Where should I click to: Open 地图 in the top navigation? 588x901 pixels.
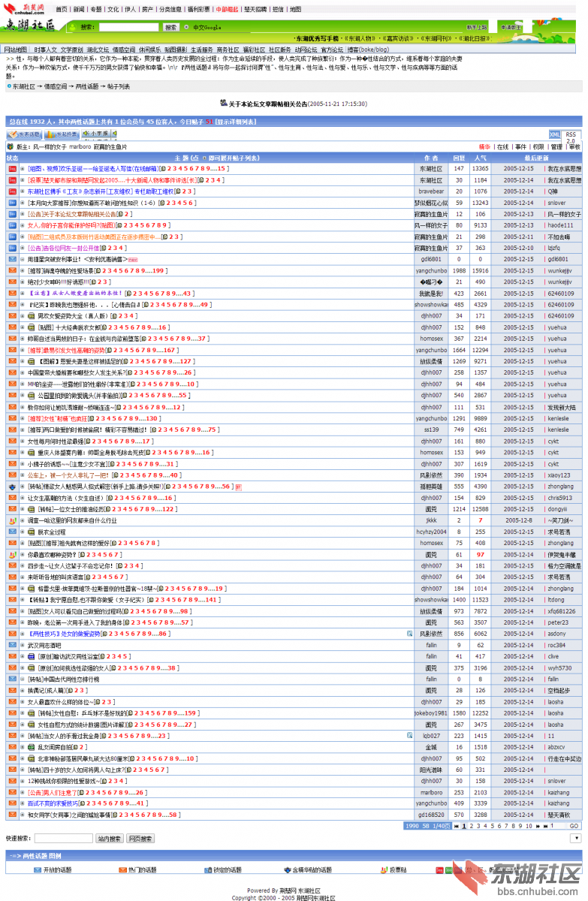pyautogui.click(x=295, y=10)
